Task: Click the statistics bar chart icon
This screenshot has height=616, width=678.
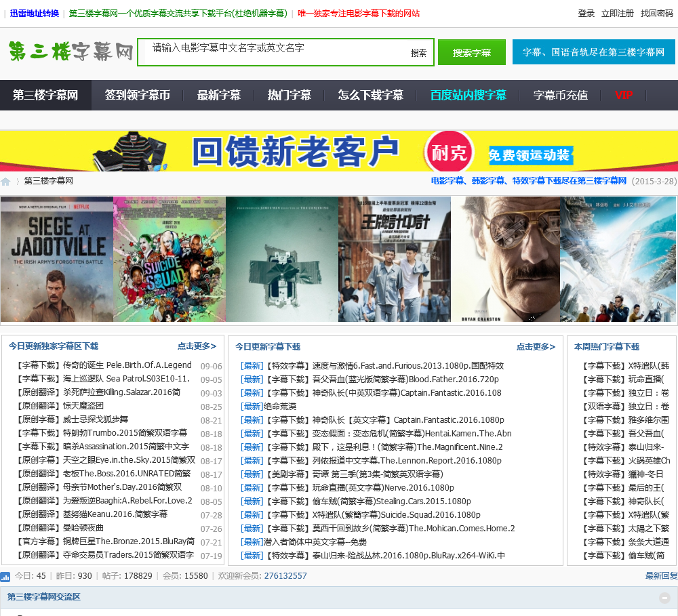Action: [x=5, y=576]
